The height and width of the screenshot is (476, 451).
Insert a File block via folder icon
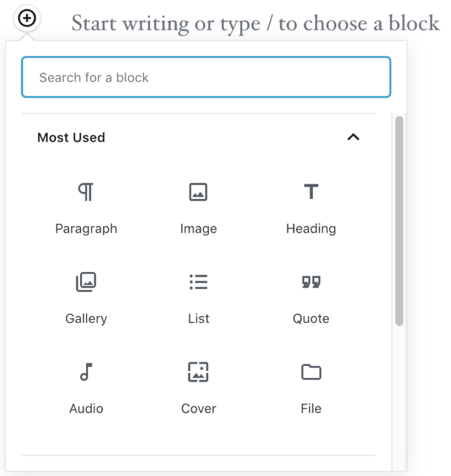coord(311,372)
